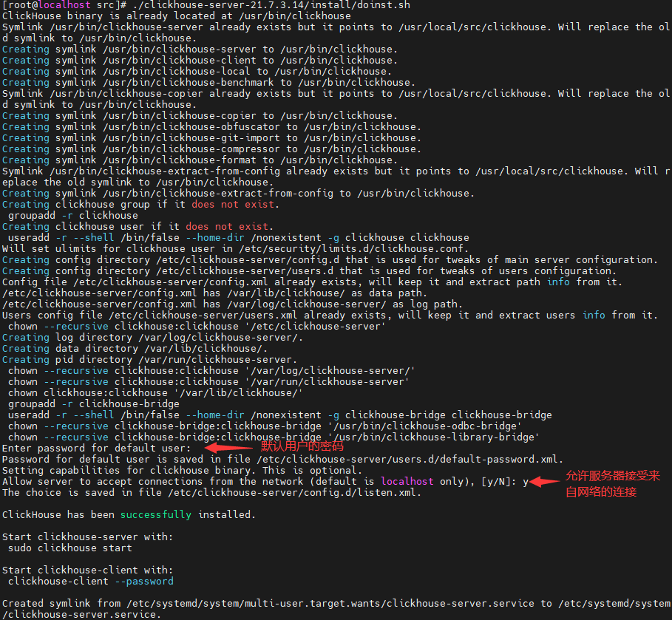Click 'Start clickhouse-client with:' text
The width and height of the screenshot is (672, 620).
[87, 570]
